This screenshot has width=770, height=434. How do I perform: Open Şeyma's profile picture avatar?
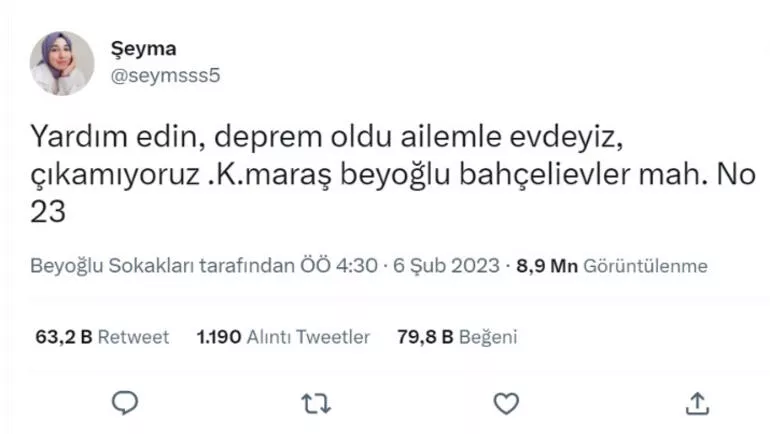[x=62, y=62]
